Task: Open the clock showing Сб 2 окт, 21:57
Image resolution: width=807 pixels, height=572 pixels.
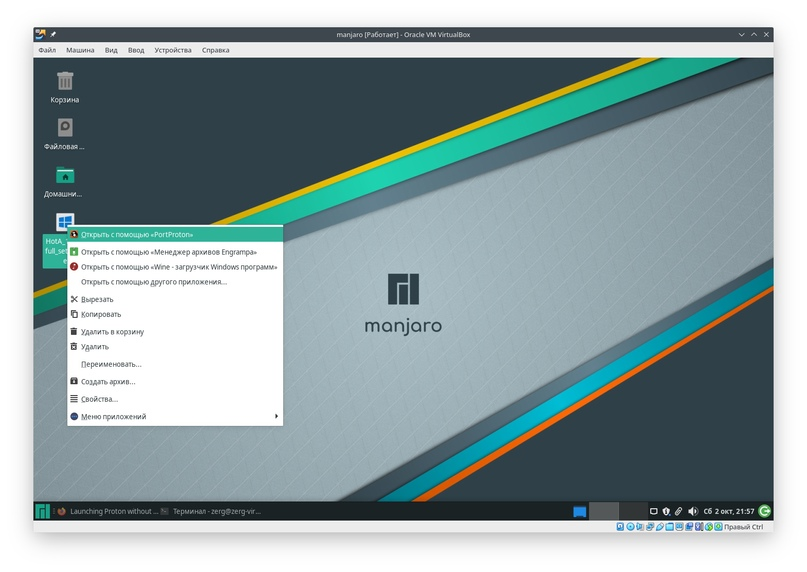Action: (729, 511)
